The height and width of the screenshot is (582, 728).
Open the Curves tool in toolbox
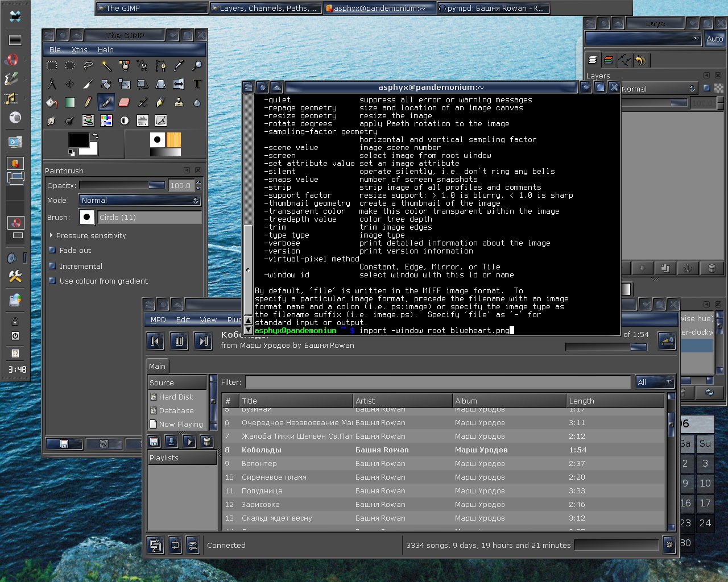tap(161, 120)
